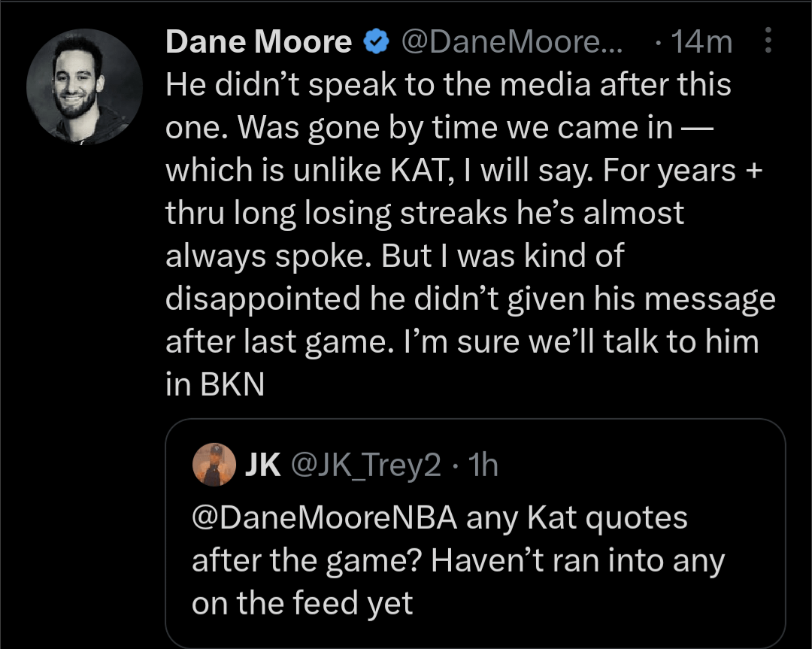The width and height of the screenshot is (812, 649).
Task: Click the 1h timestamp on the quoted tweet
Action: [483, 466]
